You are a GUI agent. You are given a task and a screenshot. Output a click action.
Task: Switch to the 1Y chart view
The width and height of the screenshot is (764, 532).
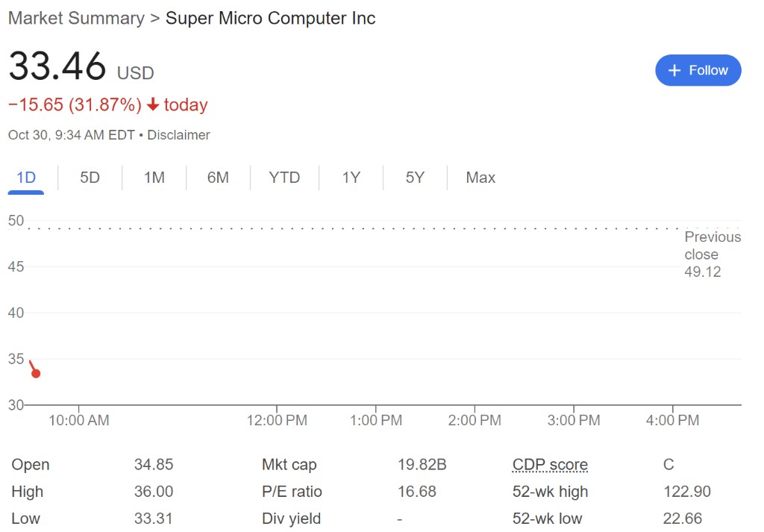coord(351,178)
